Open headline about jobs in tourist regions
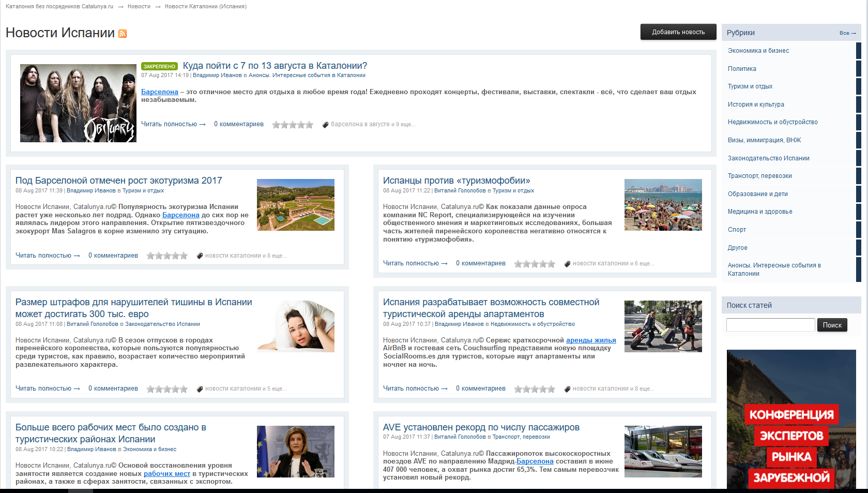 click(x=111, y=434)
